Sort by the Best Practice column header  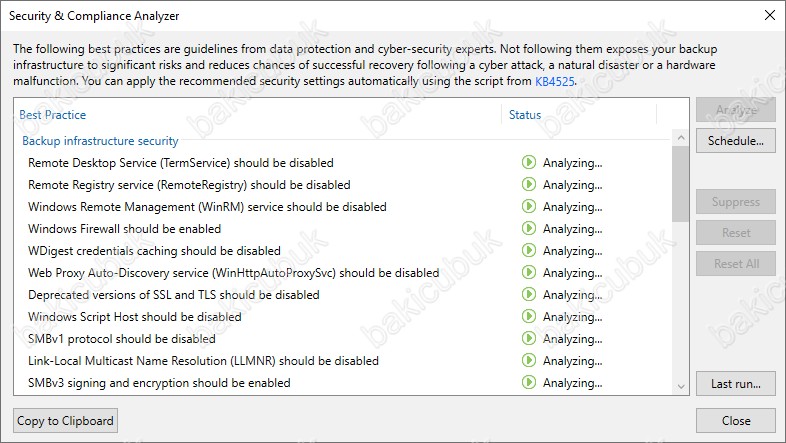pyautogui.click(x=53, y=115)
